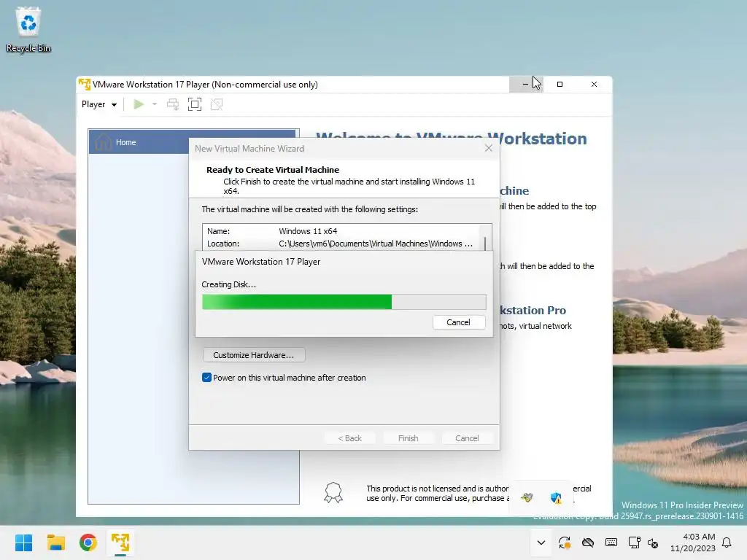This screenshot has width=747, height=560.
Task: Click VMware Player taskbar icon
Action: 120,542
